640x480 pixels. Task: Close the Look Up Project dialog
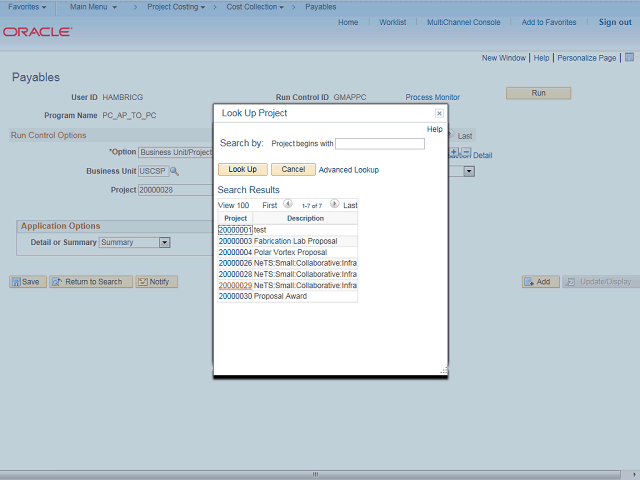click(x=439, y=114)
